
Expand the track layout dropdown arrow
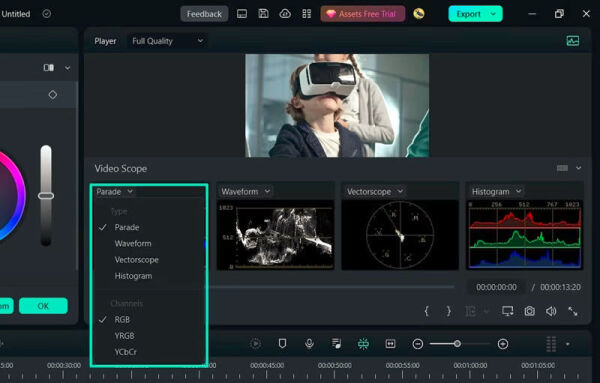pos(567,344)
